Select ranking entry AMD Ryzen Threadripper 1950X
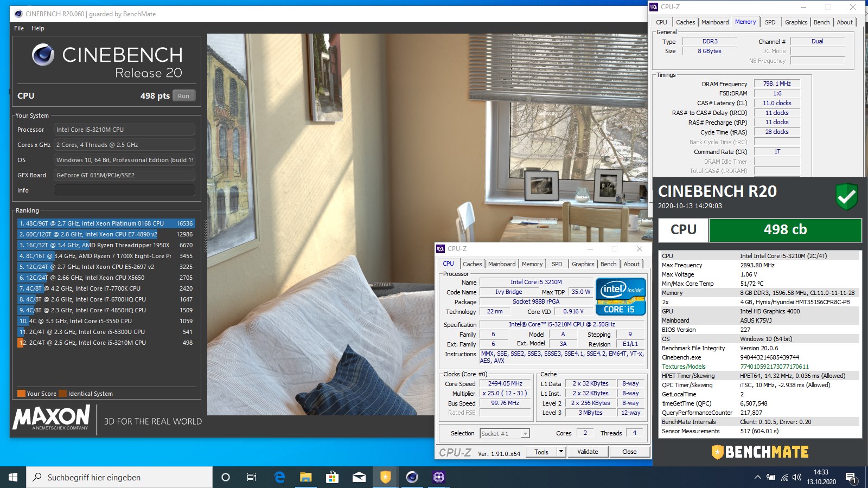Screen dimensions: 868x488 [x=106, y=245]
